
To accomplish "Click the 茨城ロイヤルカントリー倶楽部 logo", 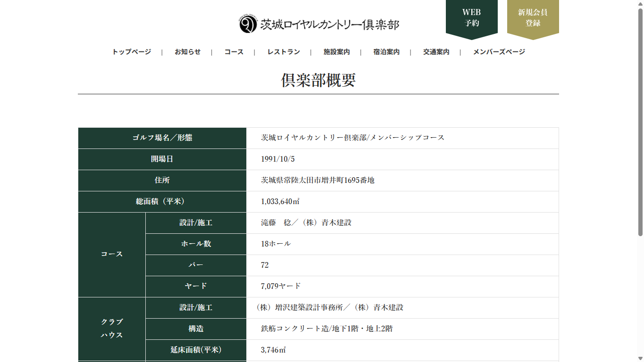I will coord(319,24).
